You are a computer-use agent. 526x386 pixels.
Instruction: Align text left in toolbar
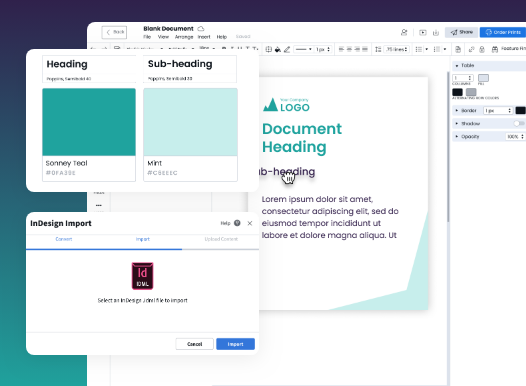(341, 49)
